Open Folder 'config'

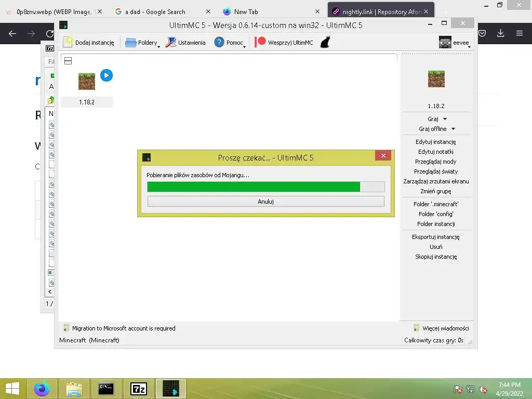pos(436,214)
